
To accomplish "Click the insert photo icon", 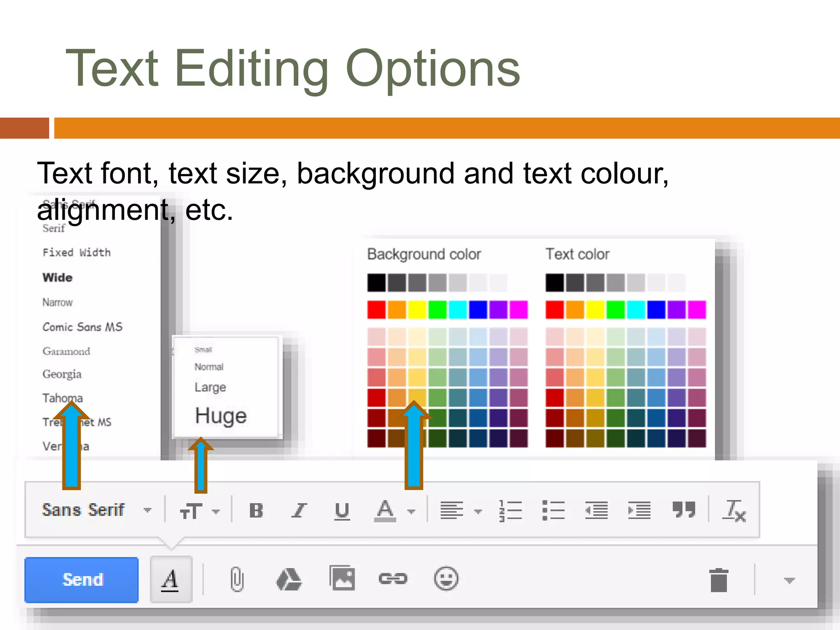I will 342,578.
